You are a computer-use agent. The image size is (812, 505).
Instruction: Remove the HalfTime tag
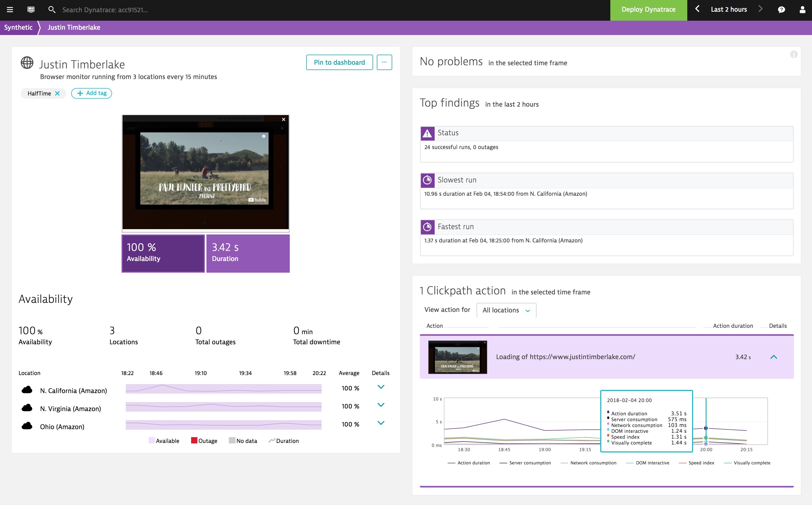pos(58,93)
